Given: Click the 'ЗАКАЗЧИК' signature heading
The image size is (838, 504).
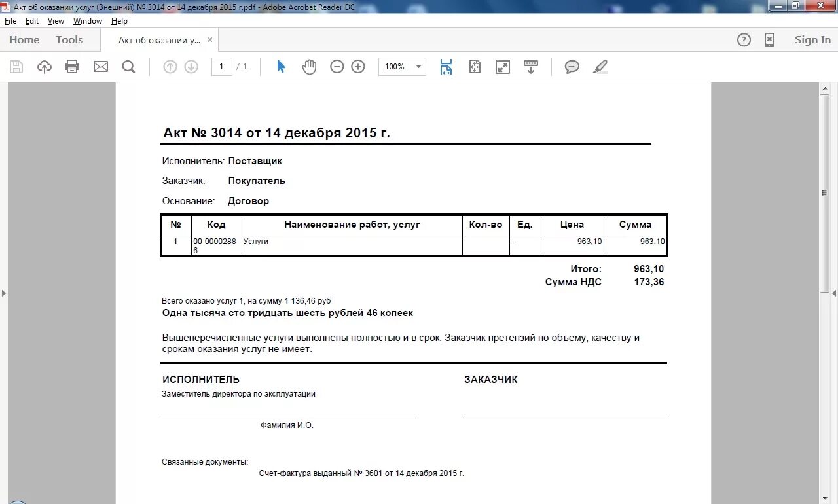Looking at the screenshot, I should coord(491,380).
